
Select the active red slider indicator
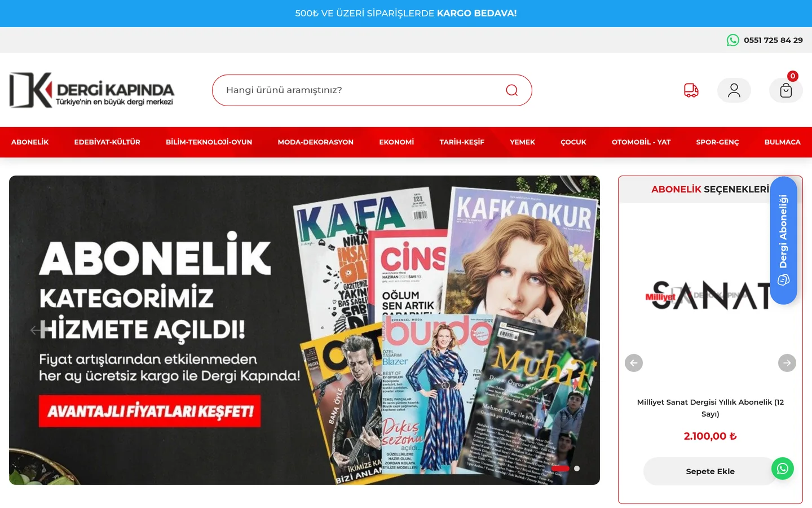pyautogui.click(x=561, y=468)
